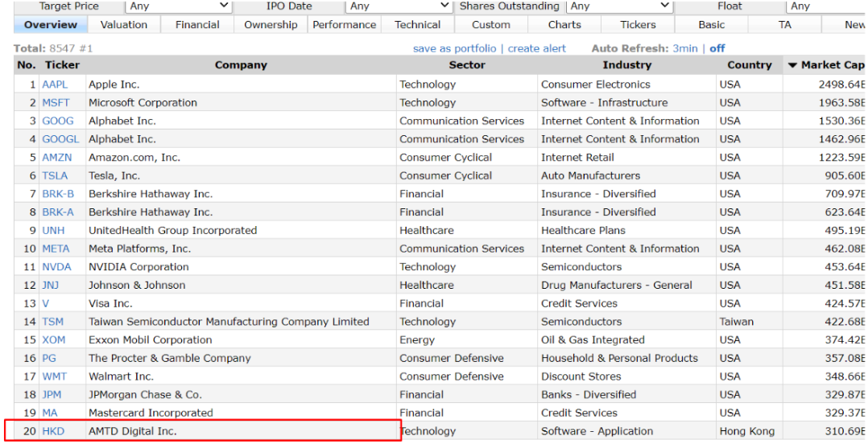Sort by the Company column header
868x444 pixels.
[241, 65]
